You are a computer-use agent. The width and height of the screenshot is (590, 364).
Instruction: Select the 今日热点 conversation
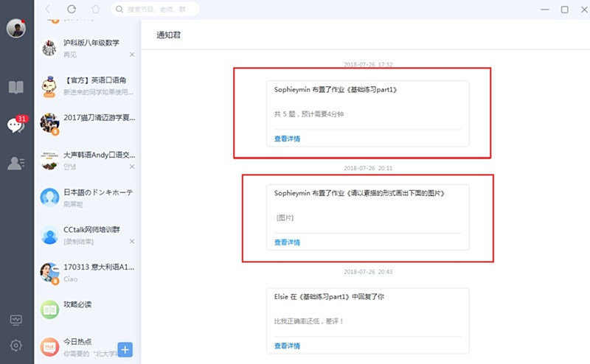point(88,347)
